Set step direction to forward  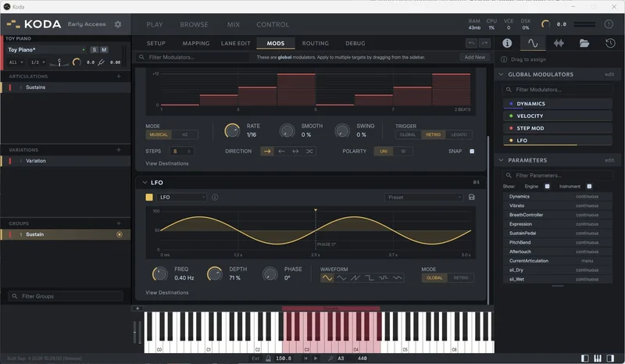point(267,152)
